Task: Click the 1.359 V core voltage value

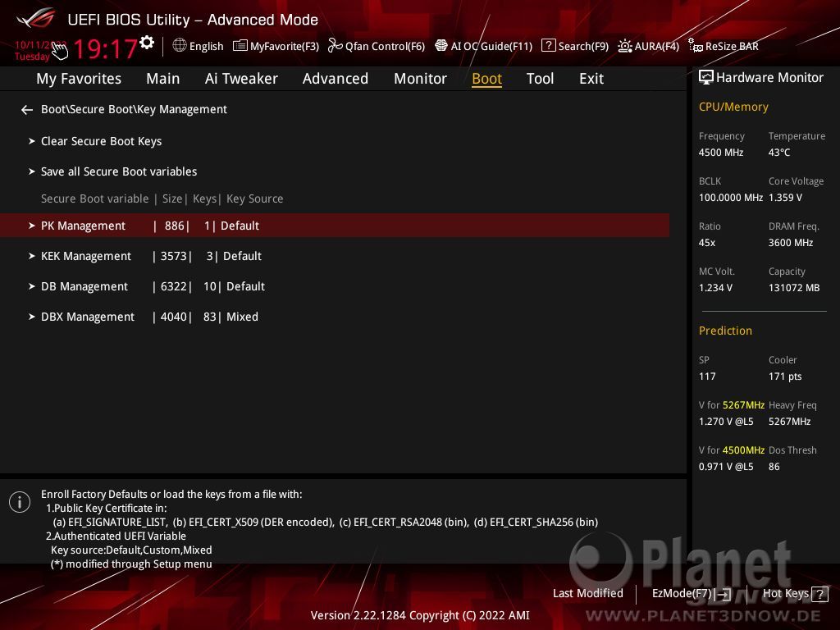Action: click(x=785, y=198)
